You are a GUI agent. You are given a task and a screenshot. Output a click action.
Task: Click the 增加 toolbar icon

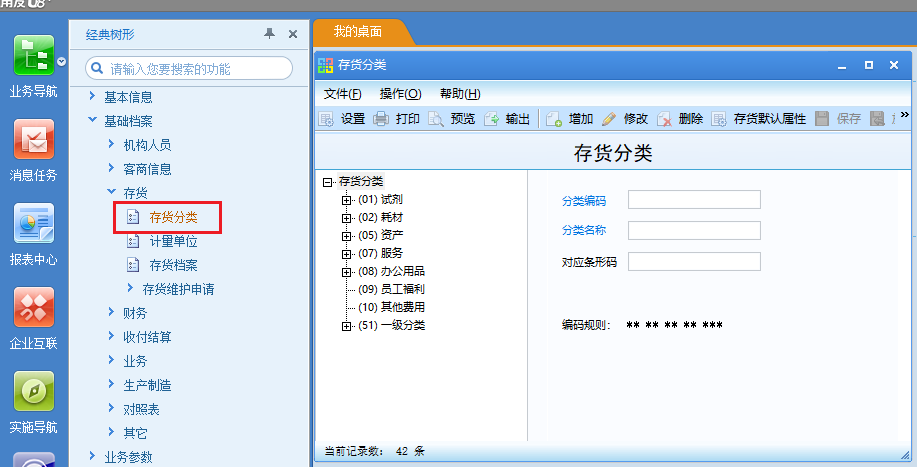pyautogui.click(x=555, y=119)
